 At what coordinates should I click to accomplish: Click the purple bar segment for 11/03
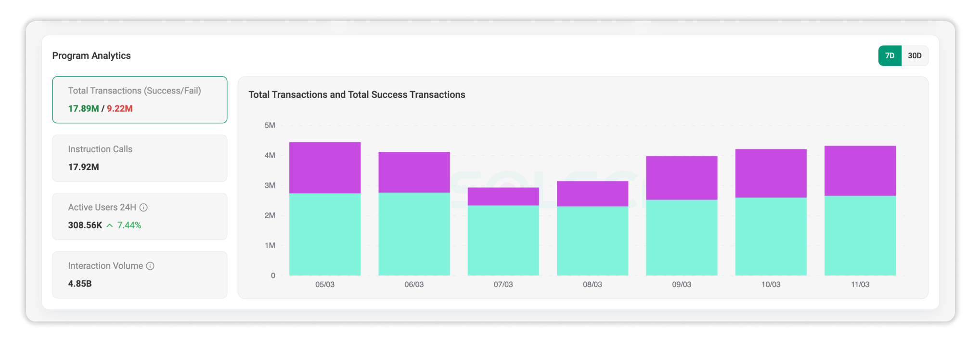point(860,171)
